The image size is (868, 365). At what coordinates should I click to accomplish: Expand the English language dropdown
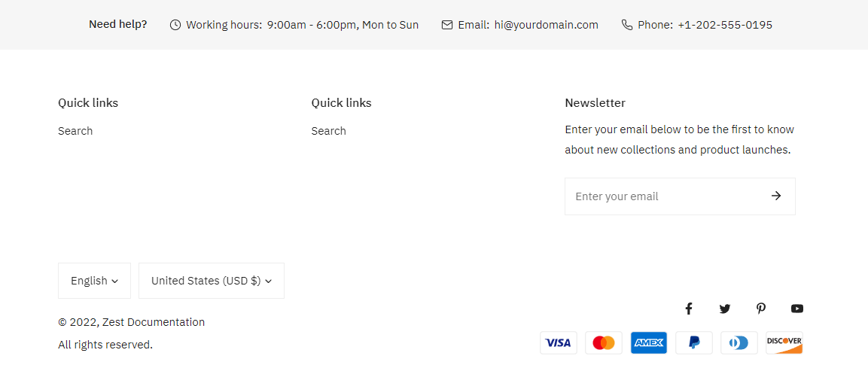point(94,281)
